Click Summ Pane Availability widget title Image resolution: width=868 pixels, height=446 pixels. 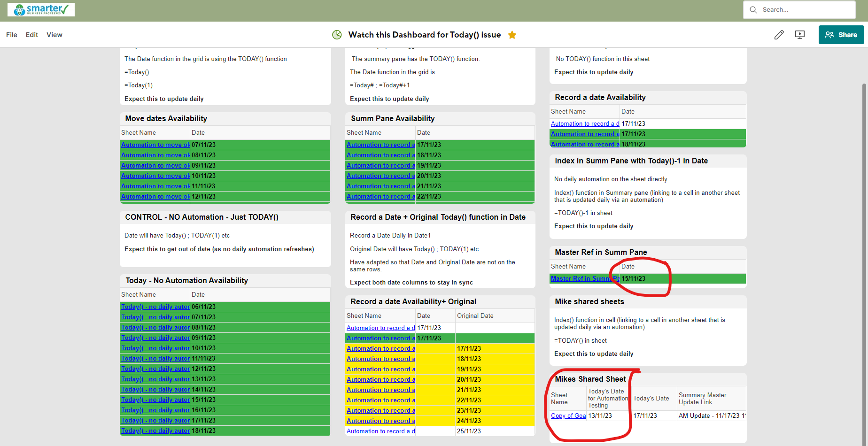[393, 119]
